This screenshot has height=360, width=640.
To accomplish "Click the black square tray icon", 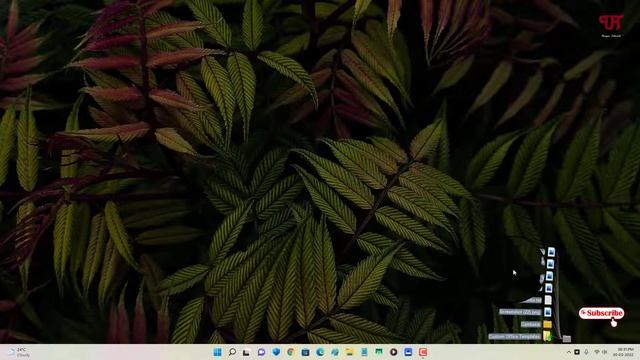I will coord(577,352).
